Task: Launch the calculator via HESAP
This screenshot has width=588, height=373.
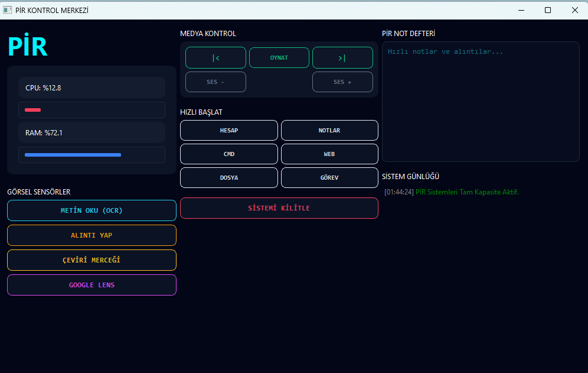Action: point(228,131)
